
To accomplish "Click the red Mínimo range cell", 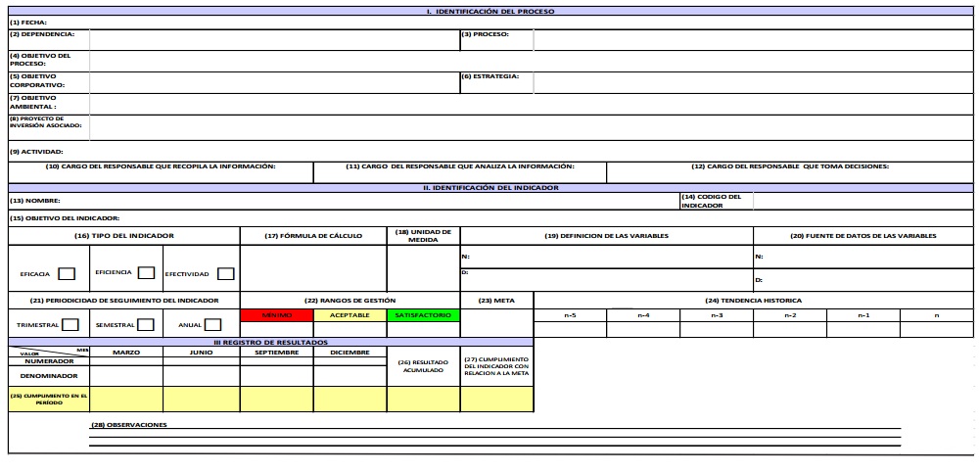I will [277, 315].
